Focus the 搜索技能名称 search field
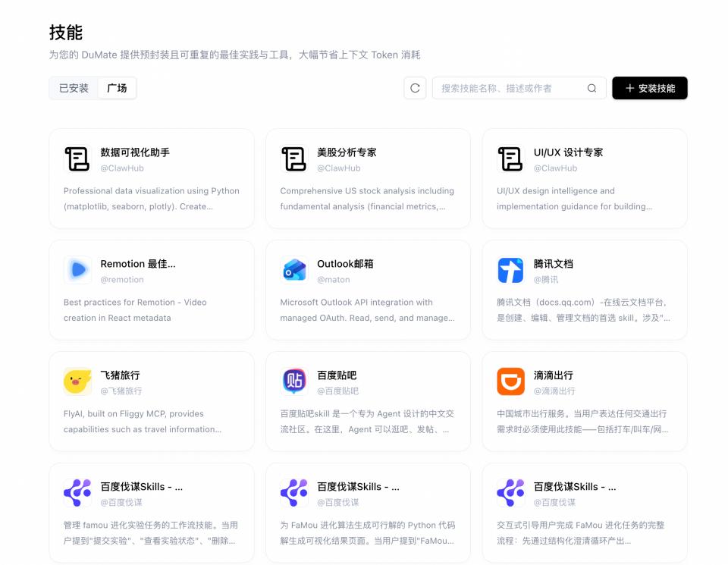The image size is (728, 565). click(508, 88)
